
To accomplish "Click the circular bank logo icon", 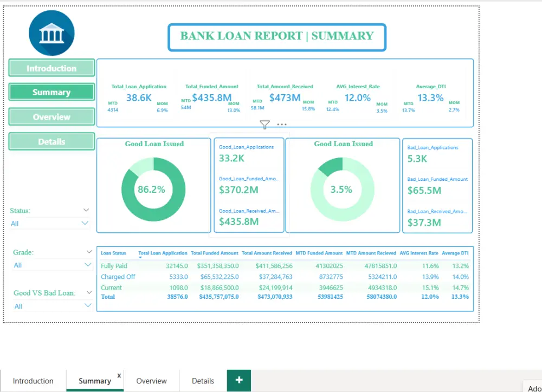I will (x=51, y=32).
